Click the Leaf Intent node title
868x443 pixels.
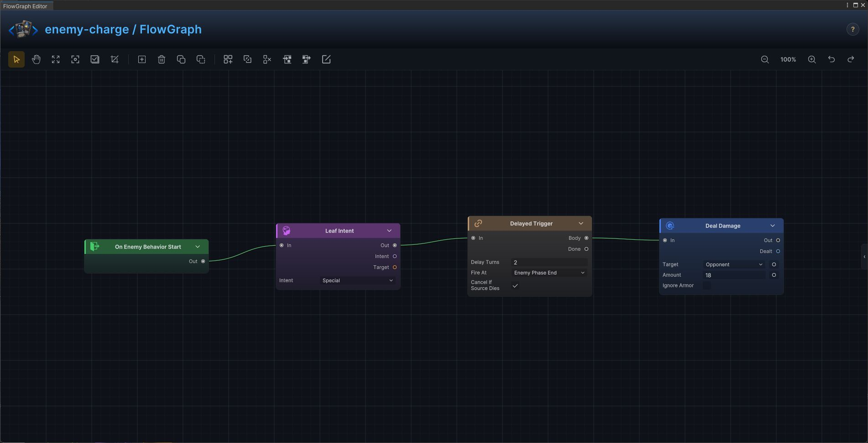pyautogui.click(x=340, y=231)
